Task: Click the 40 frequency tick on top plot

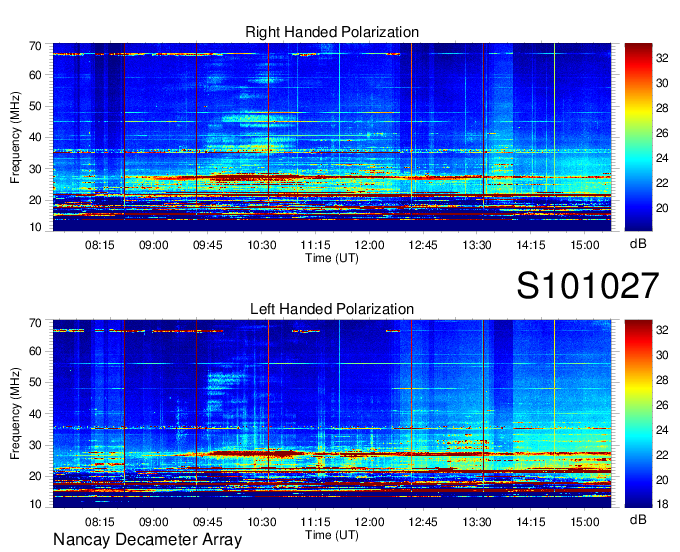Action: coord(35,137)
